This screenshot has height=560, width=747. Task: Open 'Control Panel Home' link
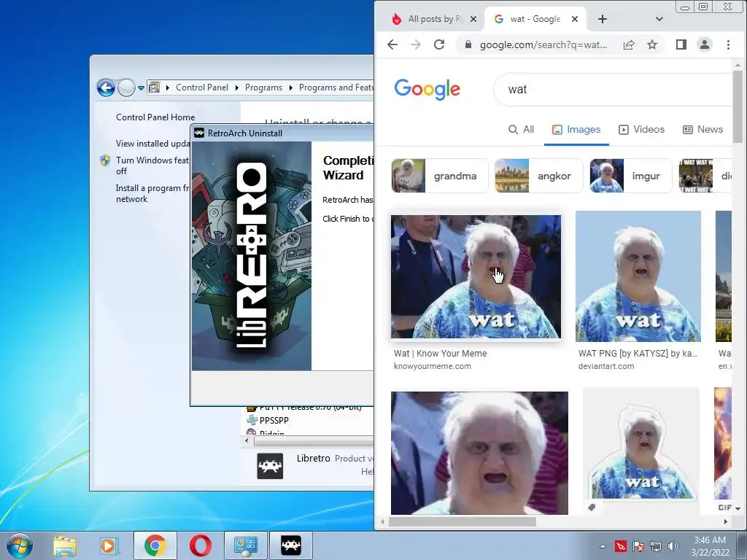click(x=155, y=117)
